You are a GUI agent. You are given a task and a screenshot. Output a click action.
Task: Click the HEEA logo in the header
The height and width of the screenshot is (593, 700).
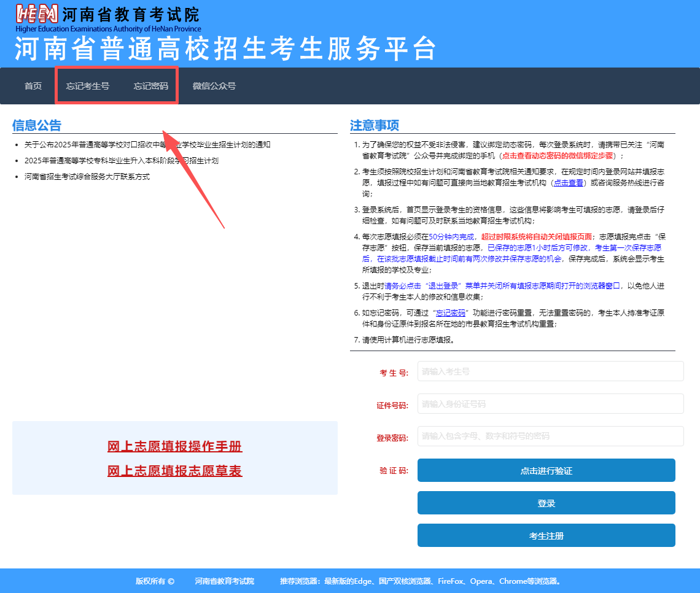37,14
